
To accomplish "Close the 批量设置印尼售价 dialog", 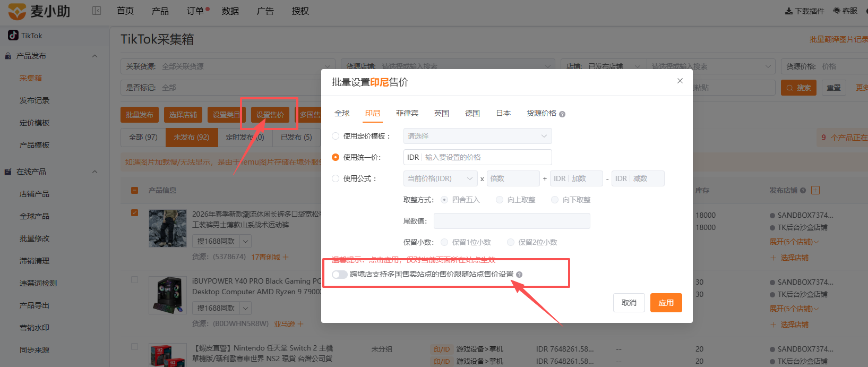I will tap(680, 81).
